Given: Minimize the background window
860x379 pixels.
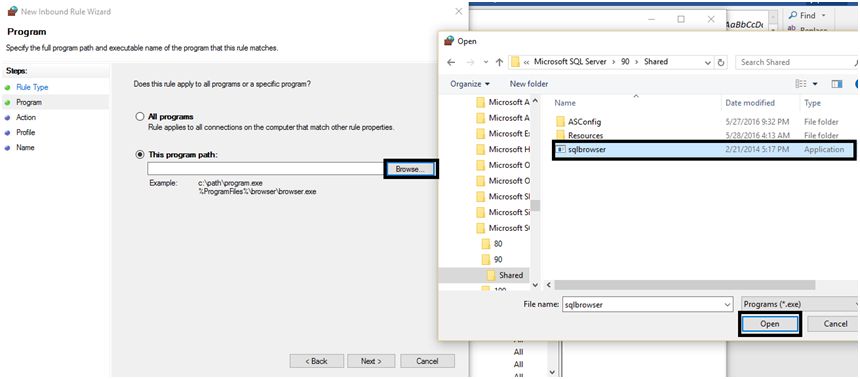Looking at the screenshot, I should [651, 19].
